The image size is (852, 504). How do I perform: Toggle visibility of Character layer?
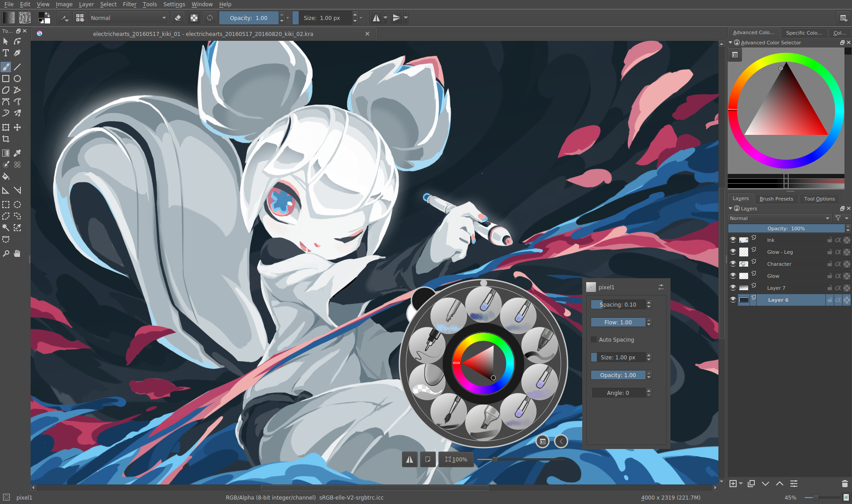tap(733, 264)
